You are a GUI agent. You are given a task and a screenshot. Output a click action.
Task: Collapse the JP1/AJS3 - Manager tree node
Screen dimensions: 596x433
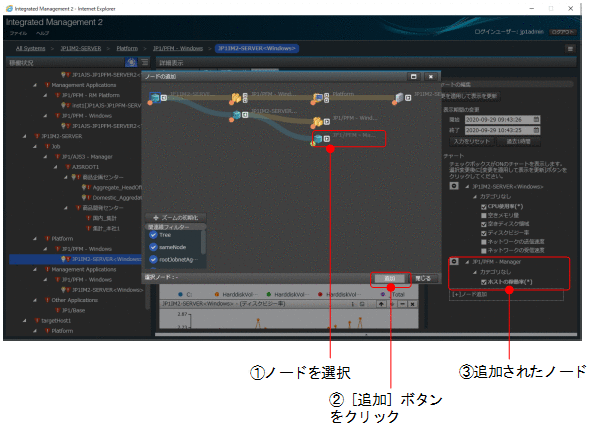tap(45, 157)
